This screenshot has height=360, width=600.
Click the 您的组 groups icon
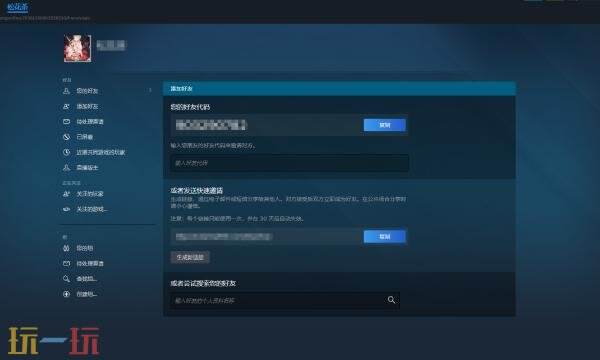coord(66,248)
